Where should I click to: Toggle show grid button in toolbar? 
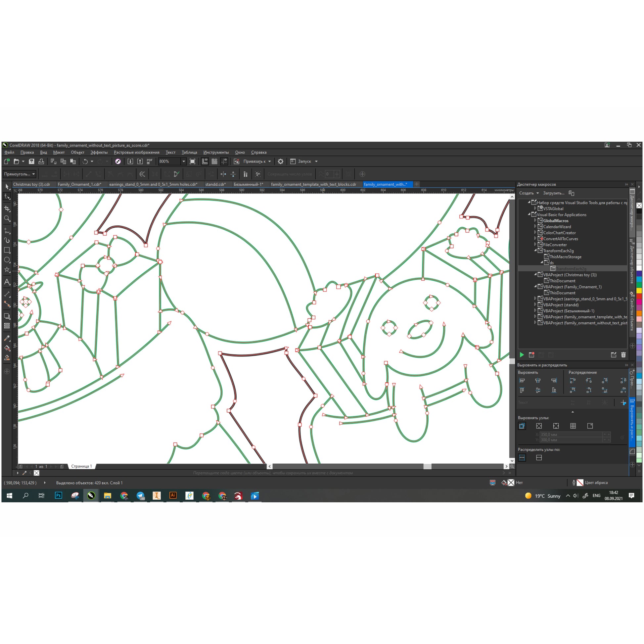click(x=214, y=161)
